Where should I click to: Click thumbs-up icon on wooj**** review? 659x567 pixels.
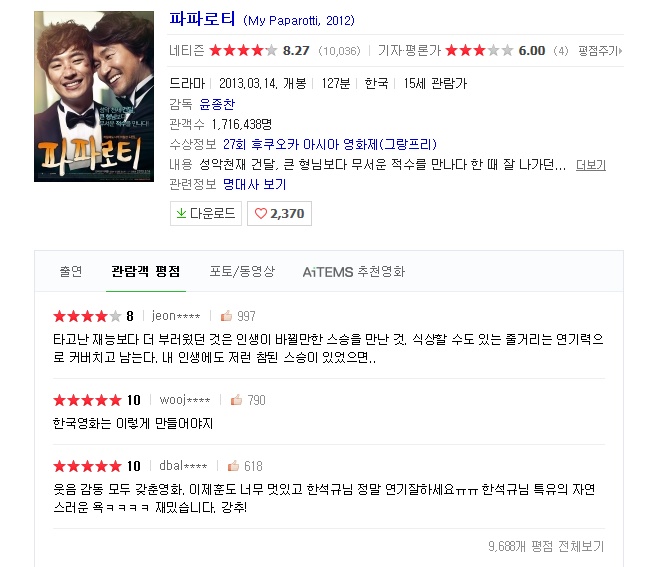tap(236, 400)
